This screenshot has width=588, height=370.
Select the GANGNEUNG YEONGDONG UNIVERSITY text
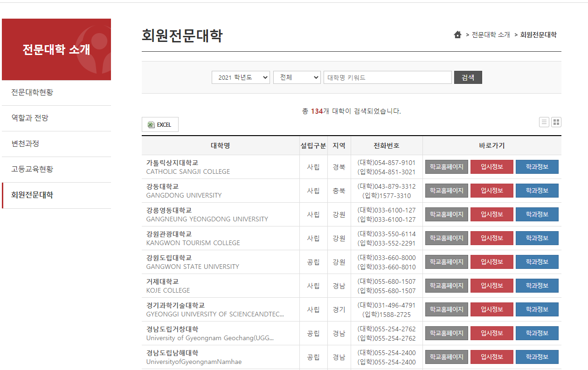click(207, 219)
